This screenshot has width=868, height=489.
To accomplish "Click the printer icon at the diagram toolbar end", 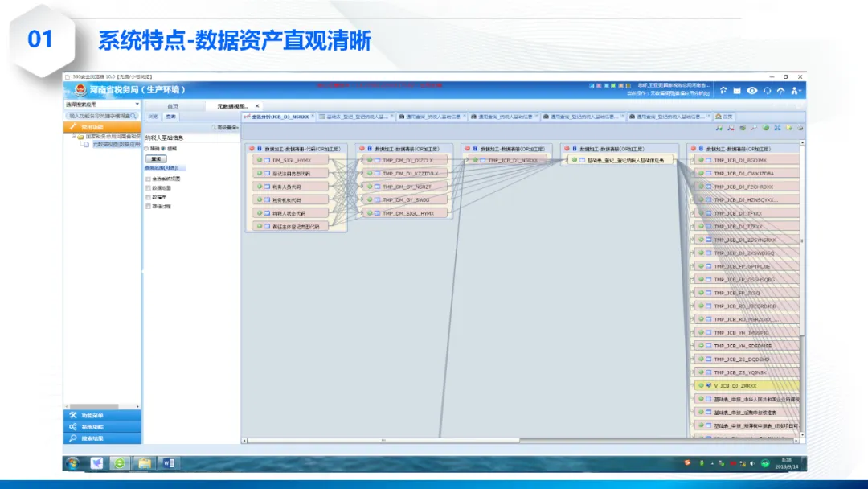I will point(800,128).
